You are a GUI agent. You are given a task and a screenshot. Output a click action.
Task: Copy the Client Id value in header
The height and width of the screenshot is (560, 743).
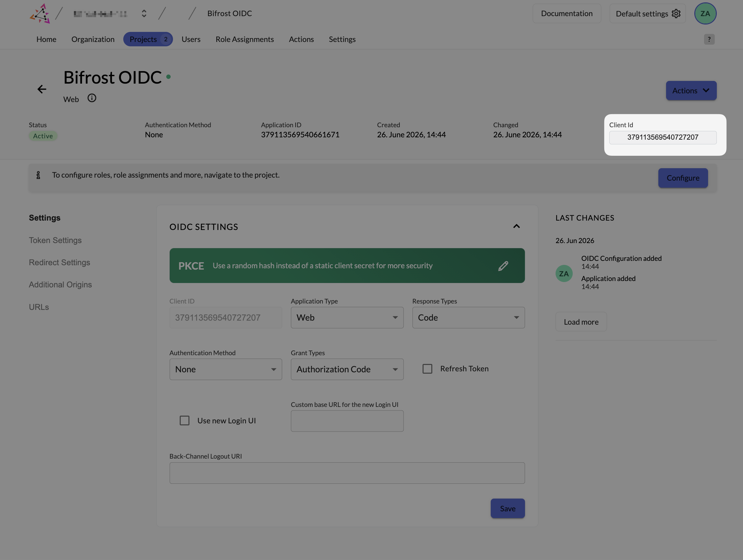tap(662, 137)
